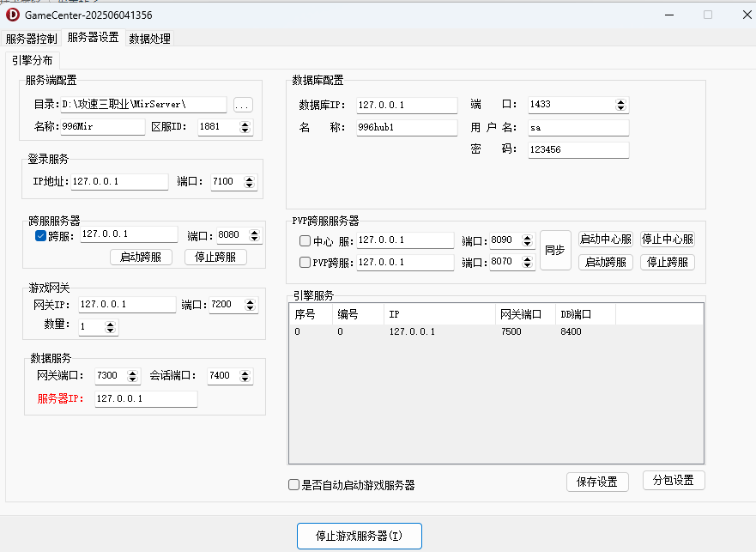Enable the 中心服 checkbox
756x552 pixels.
pyautogui.click(x=305, y=240)
